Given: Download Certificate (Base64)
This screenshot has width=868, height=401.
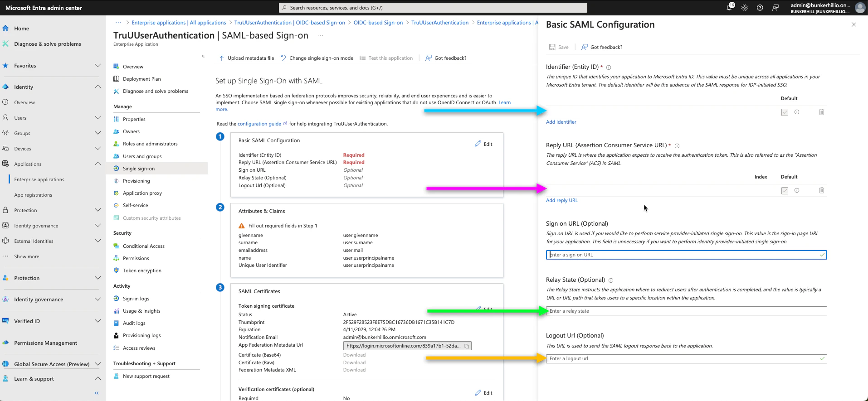Looking at the screenshot, I should coord(354,355).
